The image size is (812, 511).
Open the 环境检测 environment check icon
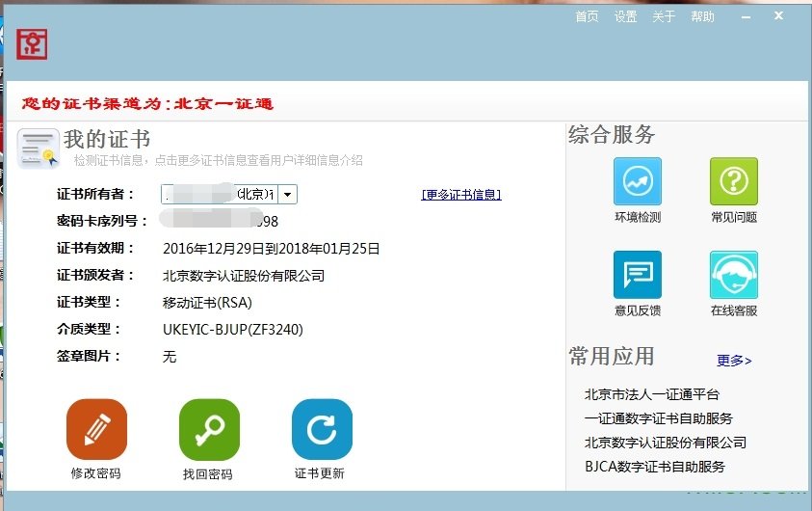[x=637, y=181]
